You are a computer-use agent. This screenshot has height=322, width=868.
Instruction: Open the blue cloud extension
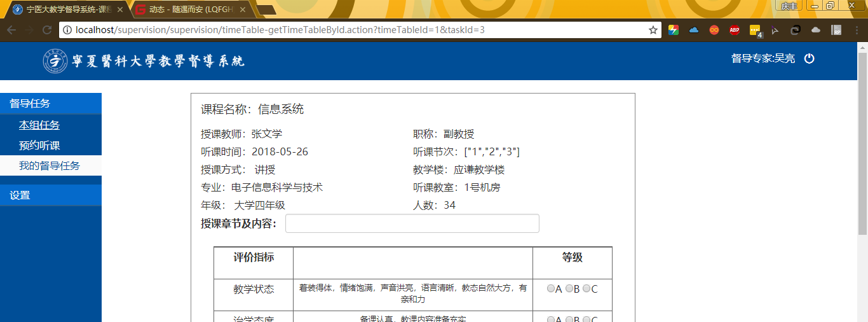point(694,30)
